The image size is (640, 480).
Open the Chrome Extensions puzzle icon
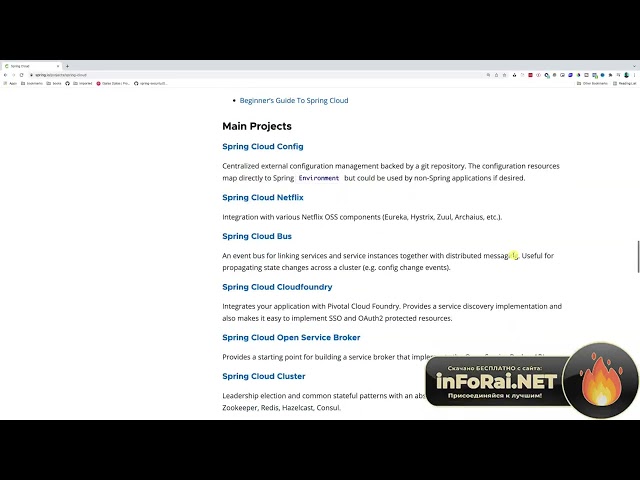point(610,75)
